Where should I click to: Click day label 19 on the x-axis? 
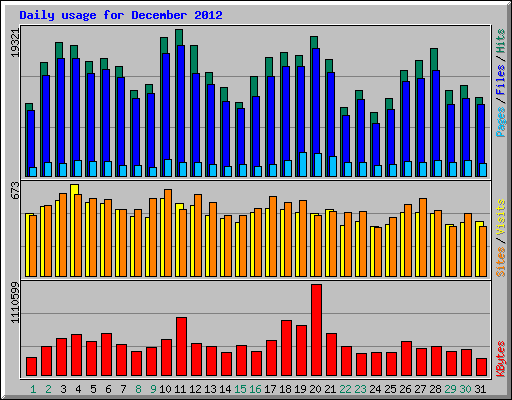coord(300,389)
